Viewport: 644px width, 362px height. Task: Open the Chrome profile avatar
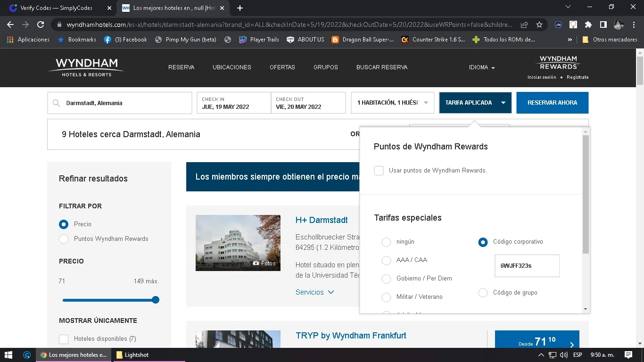tap(619, 25)
